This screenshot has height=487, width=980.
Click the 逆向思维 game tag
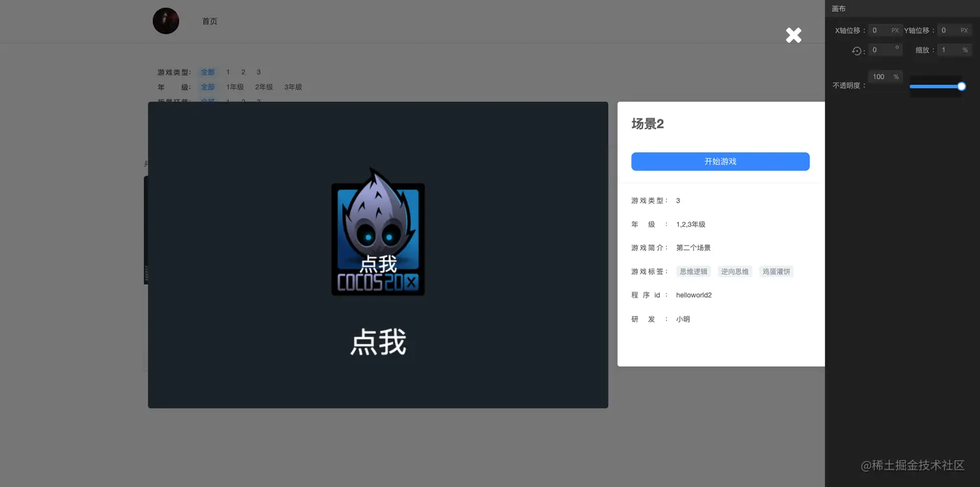(x=735, y=272)
